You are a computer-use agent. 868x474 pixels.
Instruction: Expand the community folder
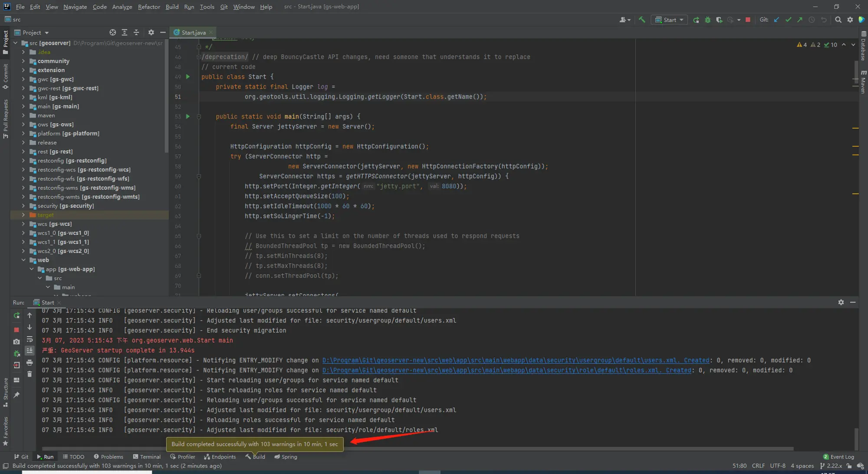(x=23, y=61)
